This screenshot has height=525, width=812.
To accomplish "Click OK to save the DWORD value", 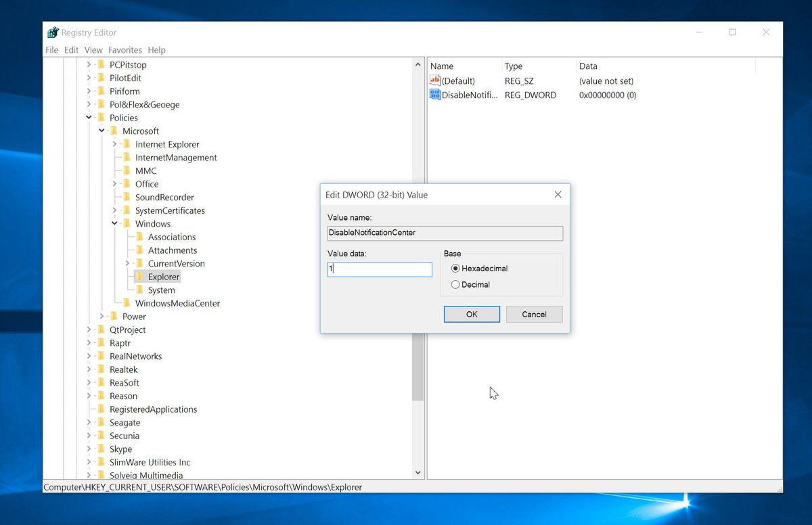I will [471, 314].
